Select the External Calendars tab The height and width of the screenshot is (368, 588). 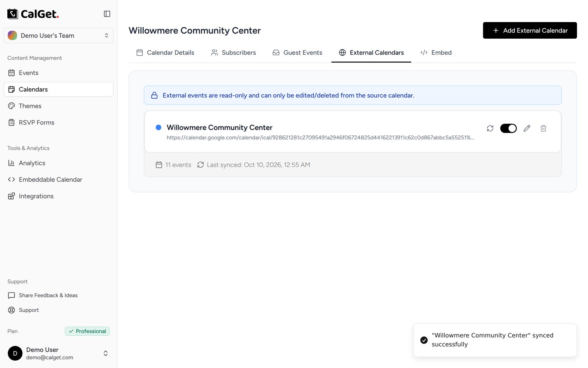coord(371,53)
